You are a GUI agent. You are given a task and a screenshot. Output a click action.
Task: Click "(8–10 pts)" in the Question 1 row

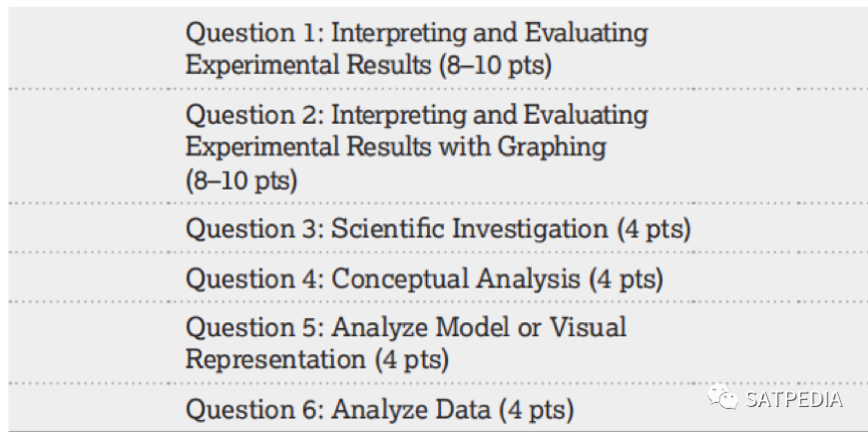pyautogui.click(x=496, y=66)
